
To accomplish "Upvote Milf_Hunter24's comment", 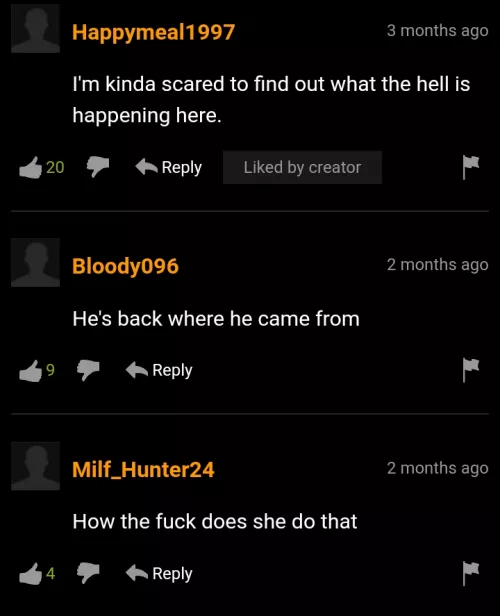I will (31, 574).
